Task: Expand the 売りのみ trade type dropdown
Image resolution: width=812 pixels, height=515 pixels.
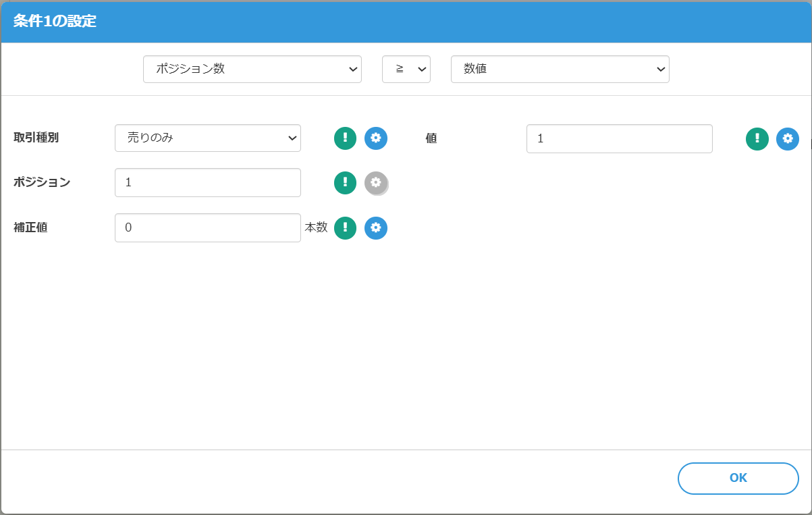Action: tap(207, 138)
